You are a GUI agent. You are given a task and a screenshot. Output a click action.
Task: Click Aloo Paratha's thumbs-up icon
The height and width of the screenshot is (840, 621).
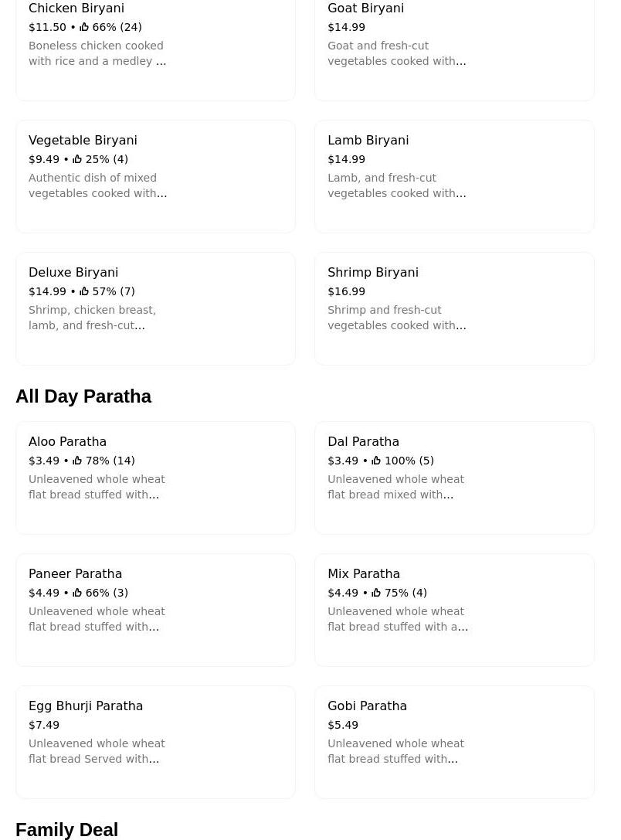(x=77, y=461)
